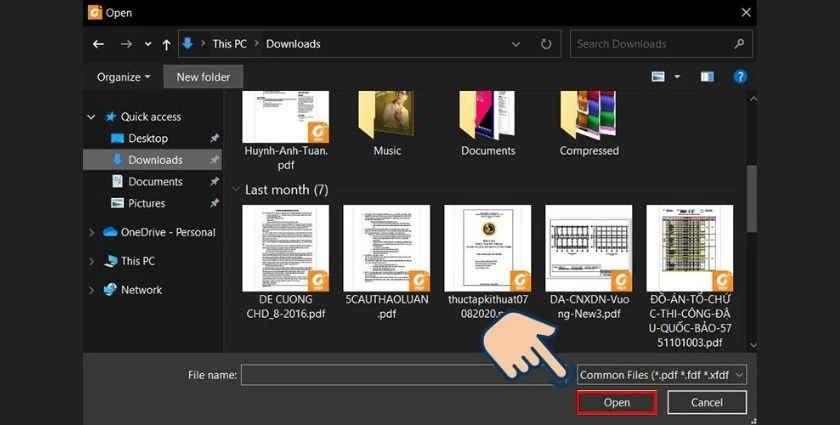This screenshot has height=425, width=840.
Task: Go up one folder level
Action: [167, 44]
